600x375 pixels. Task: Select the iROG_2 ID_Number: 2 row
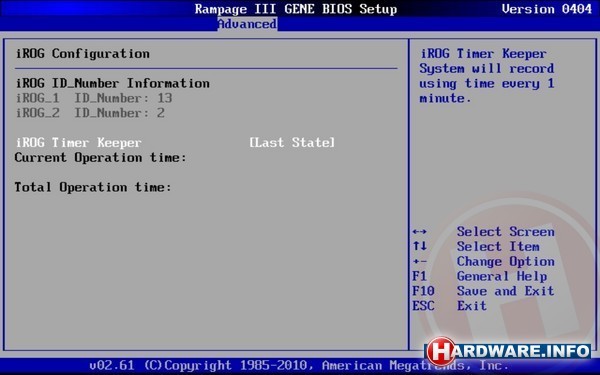coord(90,113)
